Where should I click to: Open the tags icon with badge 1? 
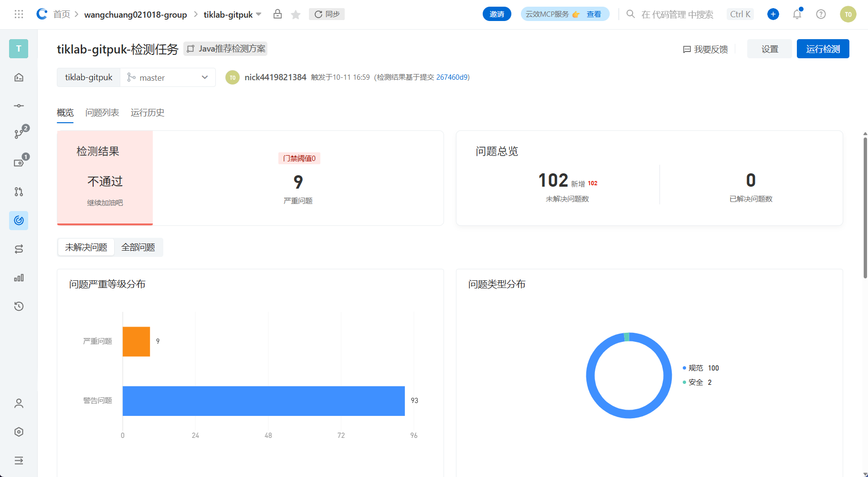18,163
